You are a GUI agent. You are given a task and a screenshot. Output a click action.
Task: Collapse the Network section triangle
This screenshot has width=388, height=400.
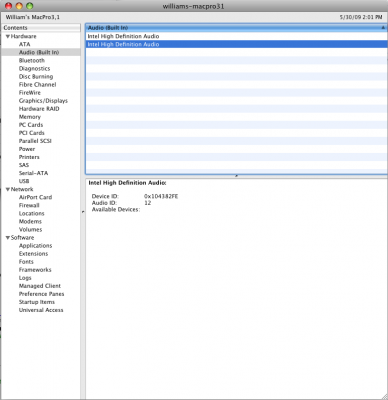(8, 189)
